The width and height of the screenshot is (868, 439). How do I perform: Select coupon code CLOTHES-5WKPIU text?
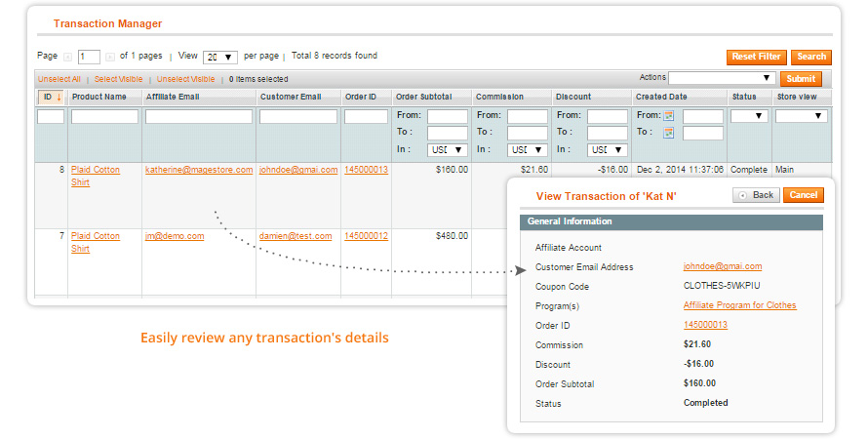point(722,286)
